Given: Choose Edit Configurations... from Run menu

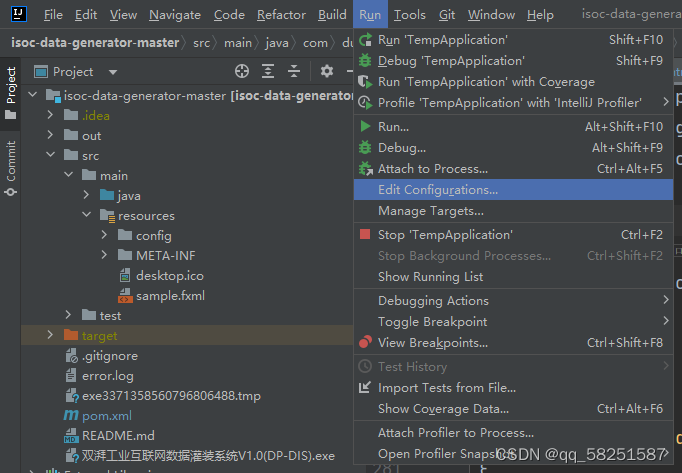Looking at the screenshot, I should coord(513,190).
